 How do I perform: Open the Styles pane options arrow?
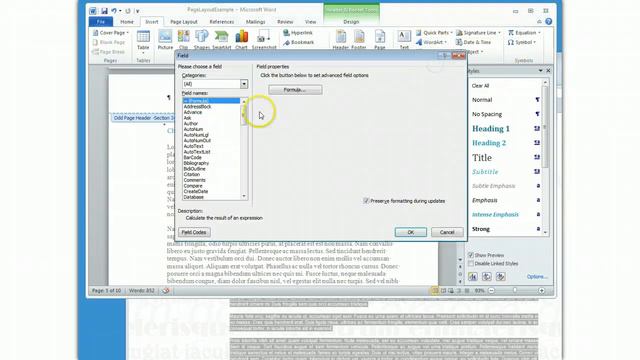[x=540, y=71]
